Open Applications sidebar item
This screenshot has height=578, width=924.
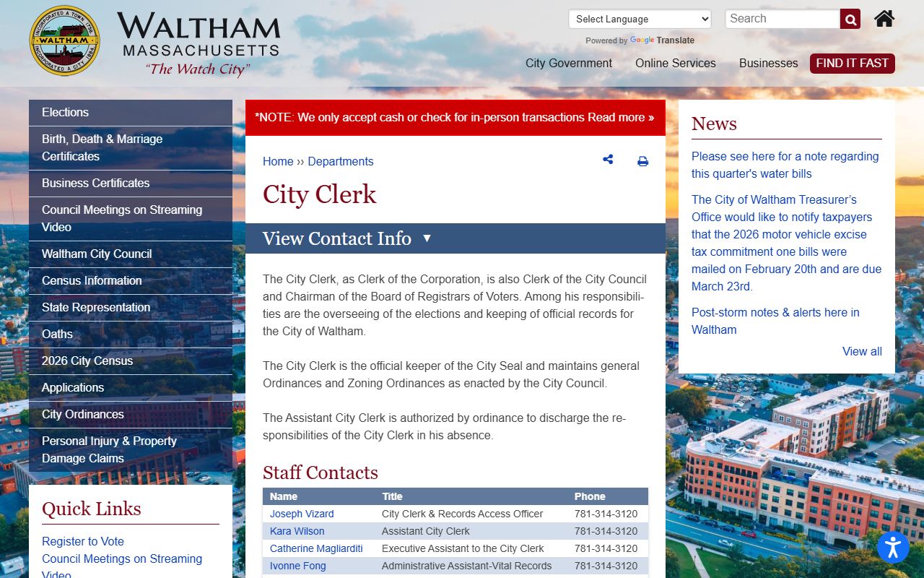tap(131, 388)
